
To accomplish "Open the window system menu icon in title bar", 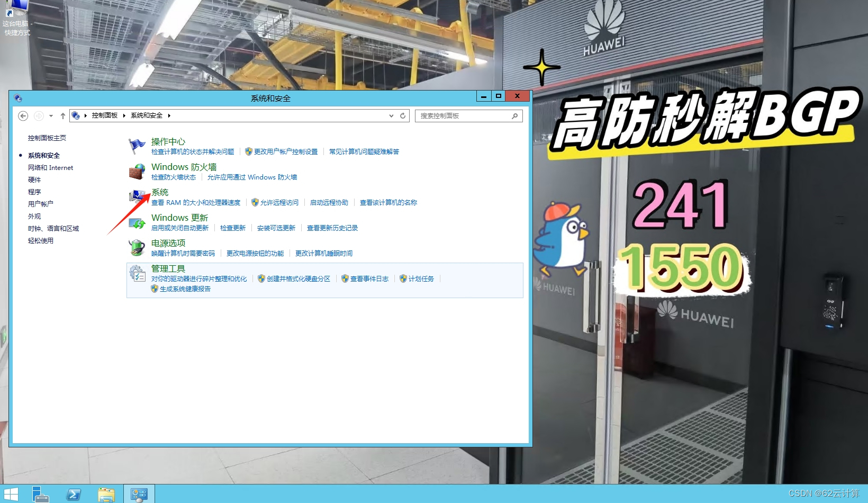I will pyautogui.click(x=18, y=98).
